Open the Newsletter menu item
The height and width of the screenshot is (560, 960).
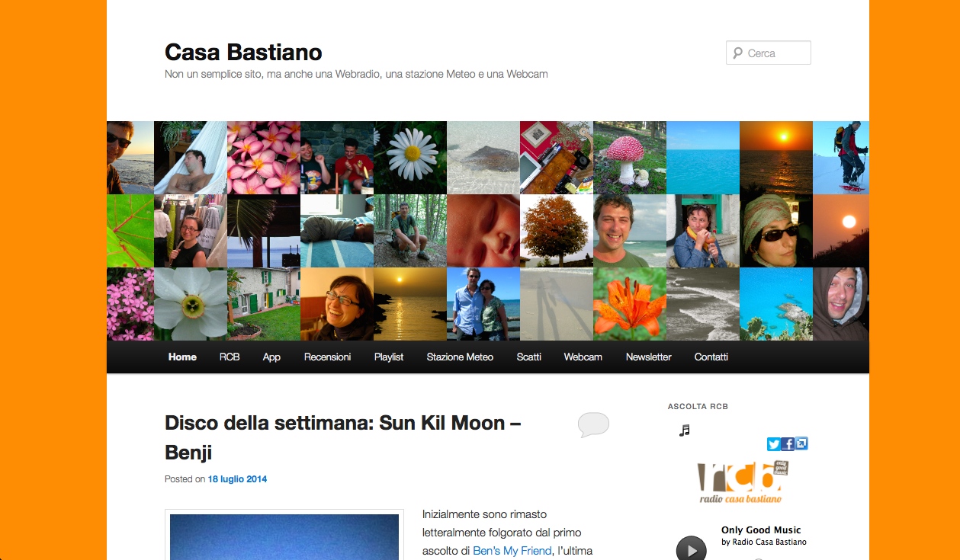(649, 357)
